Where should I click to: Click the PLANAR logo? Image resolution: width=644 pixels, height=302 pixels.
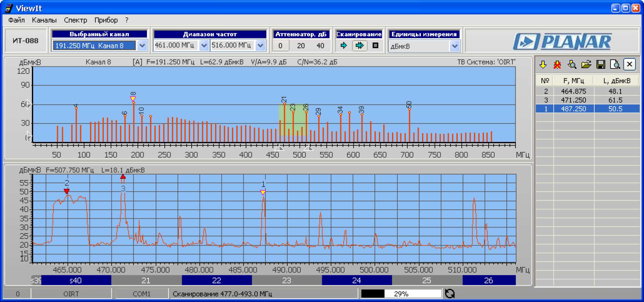[562, 42]
